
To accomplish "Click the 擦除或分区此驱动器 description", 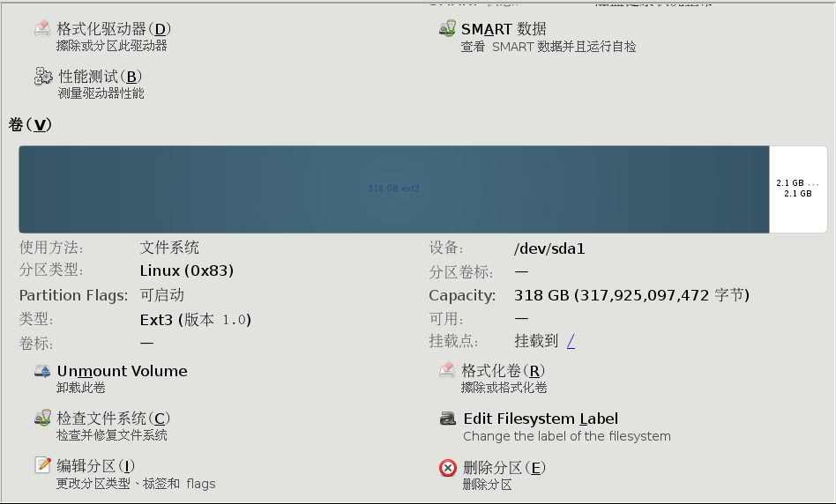I will 112,46.
